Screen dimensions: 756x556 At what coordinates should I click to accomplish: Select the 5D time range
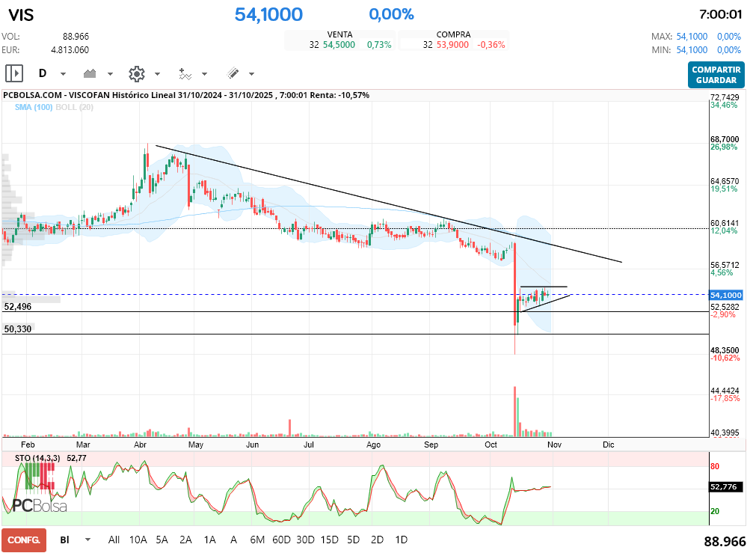tap(354, 540)
